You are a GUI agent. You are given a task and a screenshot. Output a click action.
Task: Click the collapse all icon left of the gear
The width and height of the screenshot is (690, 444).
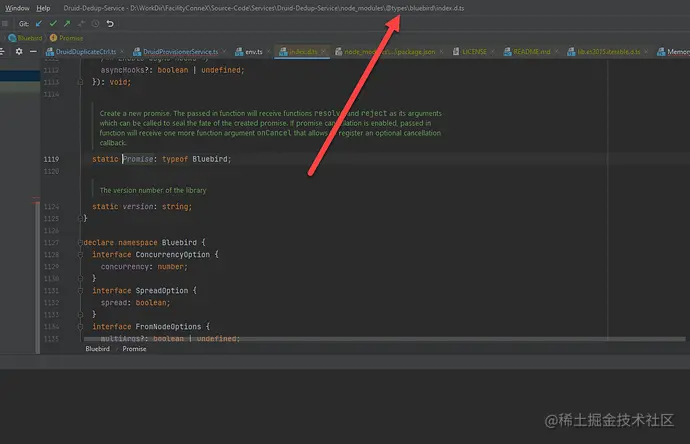click(x=2, y=51)
